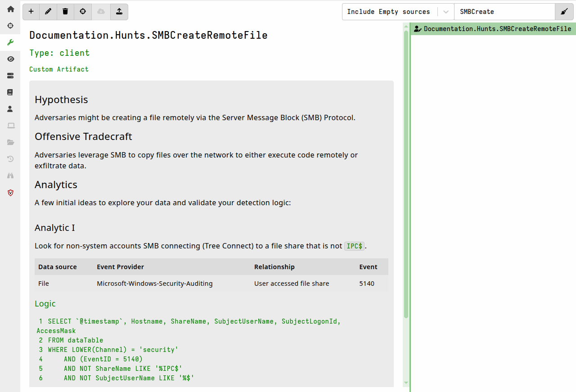Select the View Artifacts wrench icon

tap(10, 42)
